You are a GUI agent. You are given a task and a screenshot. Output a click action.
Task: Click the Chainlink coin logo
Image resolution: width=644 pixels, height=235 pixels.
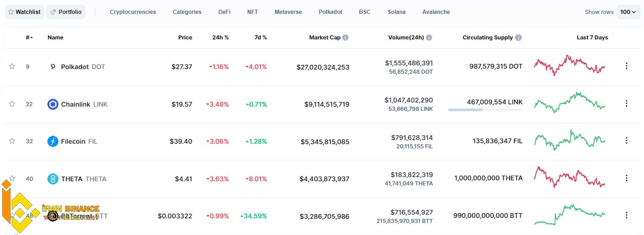[x=53, y=104]
